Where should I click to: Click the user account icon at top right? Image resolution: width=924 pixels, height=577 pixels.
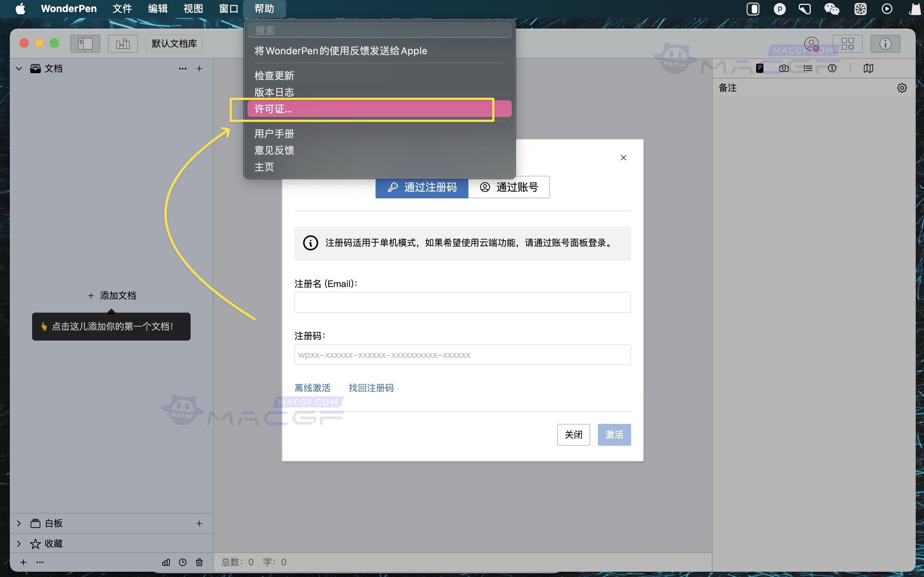pos(812,43)
